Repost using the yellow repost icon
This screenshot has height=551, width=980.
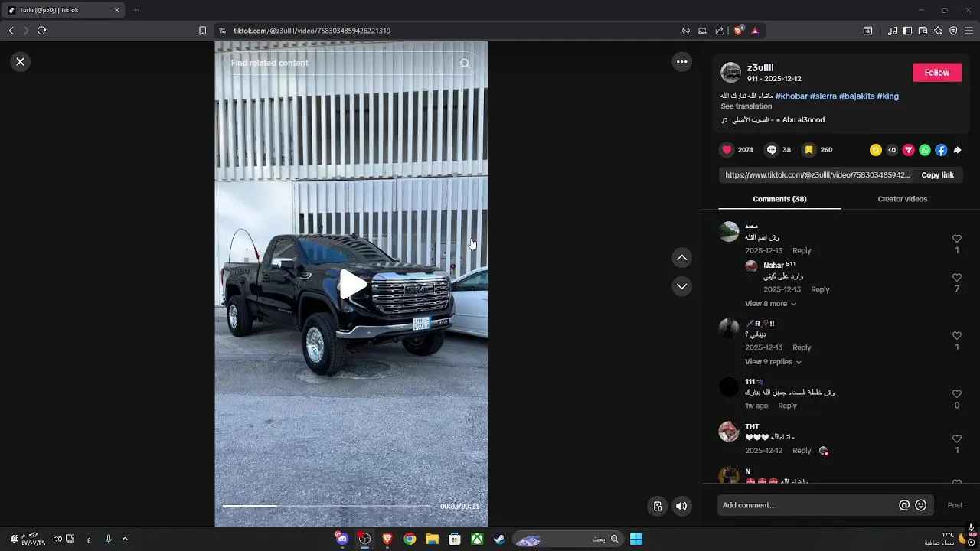[876, 150]
